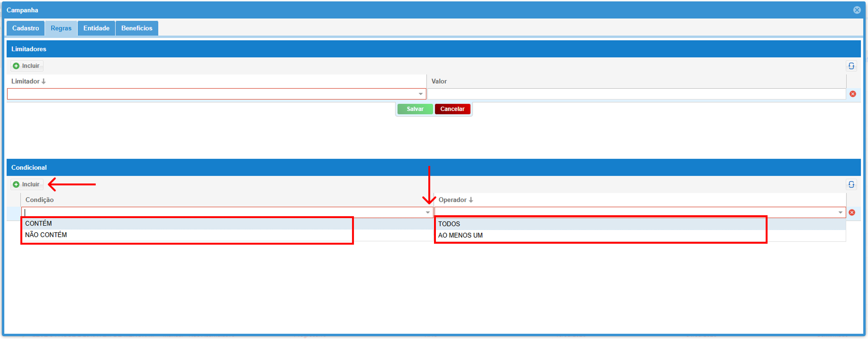Refresh the Condicional grid

pos(851,184)
